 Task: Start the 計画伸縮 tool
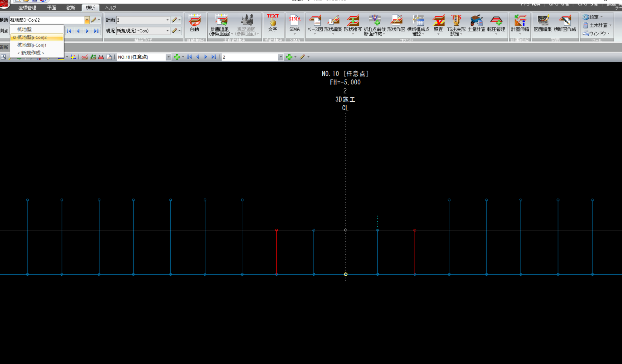(520, 24)
